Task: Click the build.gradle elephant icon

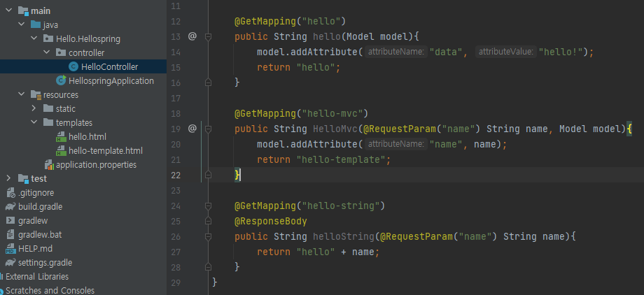Action: [x=10, y=206]
